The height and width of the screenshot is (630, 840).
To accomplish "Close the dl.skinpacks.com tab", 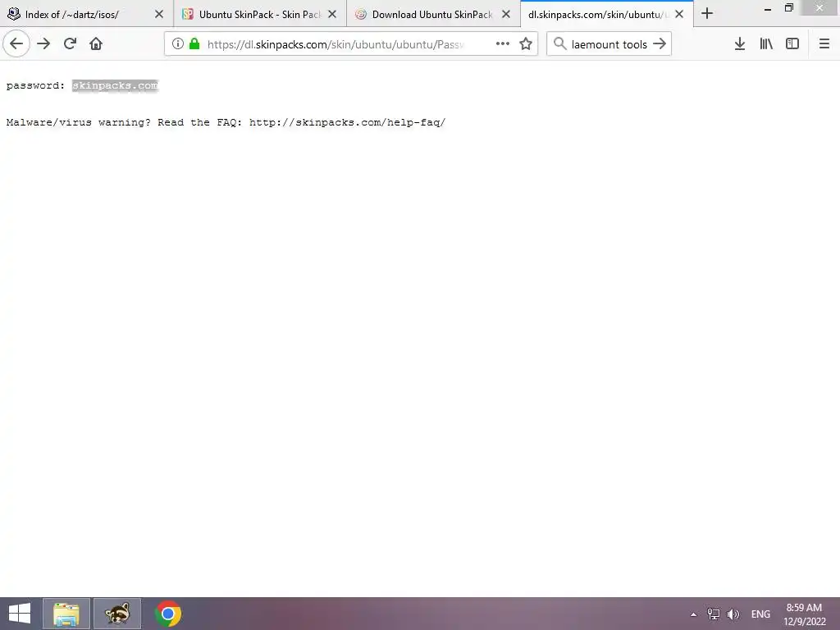I will (679, 15).
